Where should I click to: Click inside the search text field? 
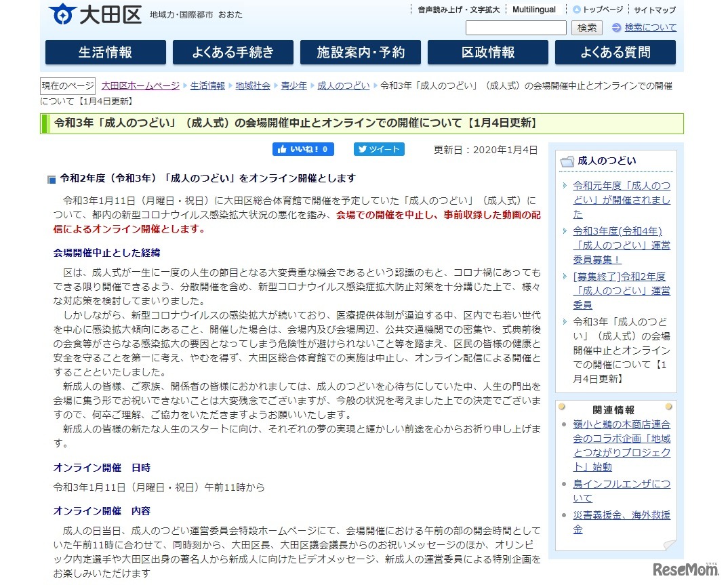(516, 28)
